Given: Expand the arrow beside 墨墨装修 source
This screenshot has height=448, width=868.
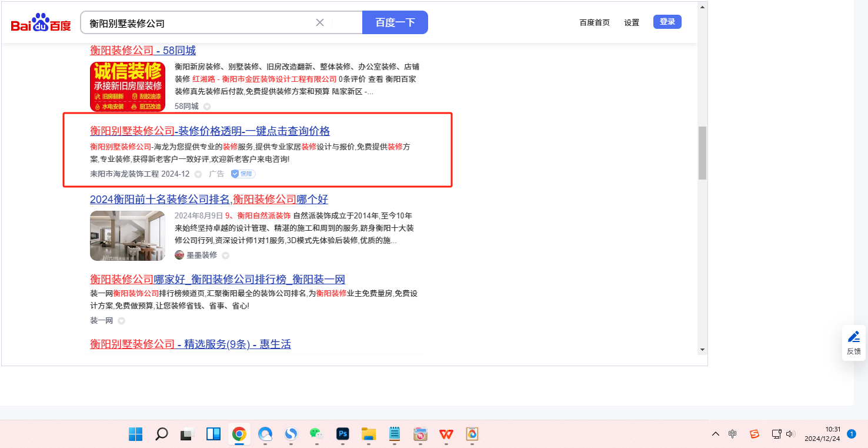Looking at the screenshot, I should [225, 255].
